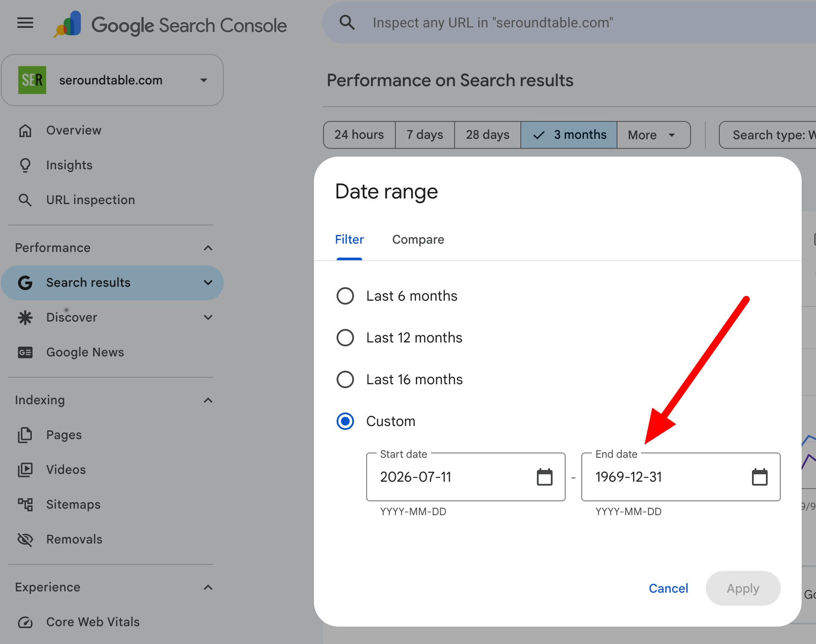The image size is (816, 644).
Task: Open the Insights page
Action: 69,165
